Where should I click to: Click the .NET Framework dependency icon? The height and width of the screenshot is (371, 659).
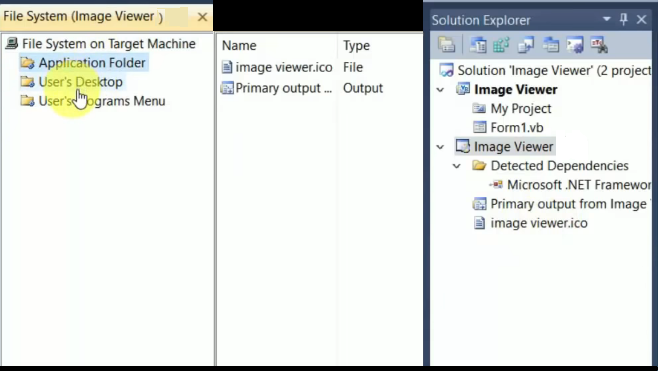point(496,184)
